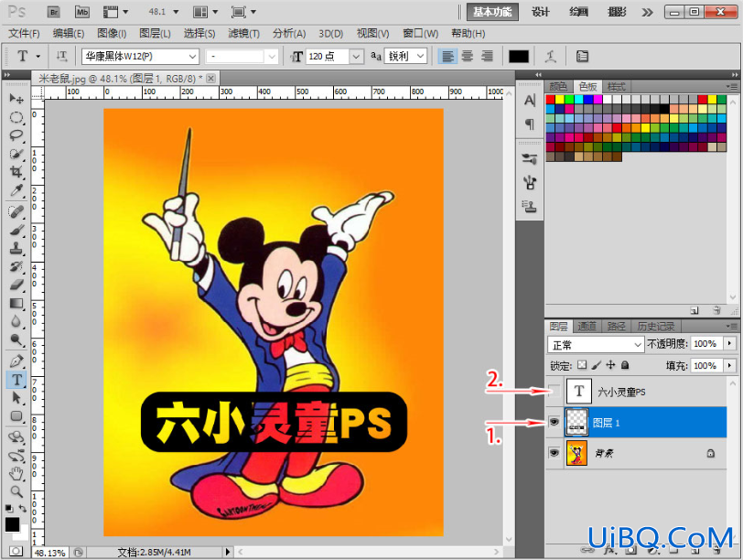Select the 3D Rotate tool

tap(16, 436)
